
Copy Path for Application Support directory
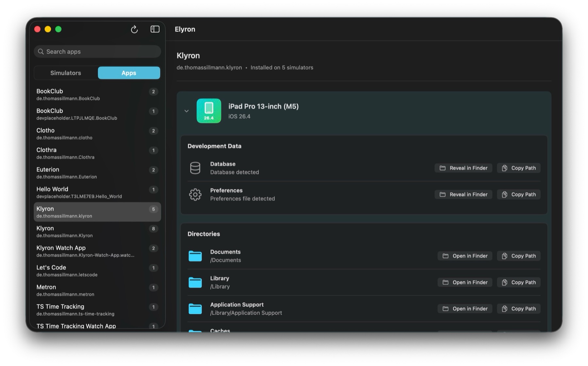point(519,309)
